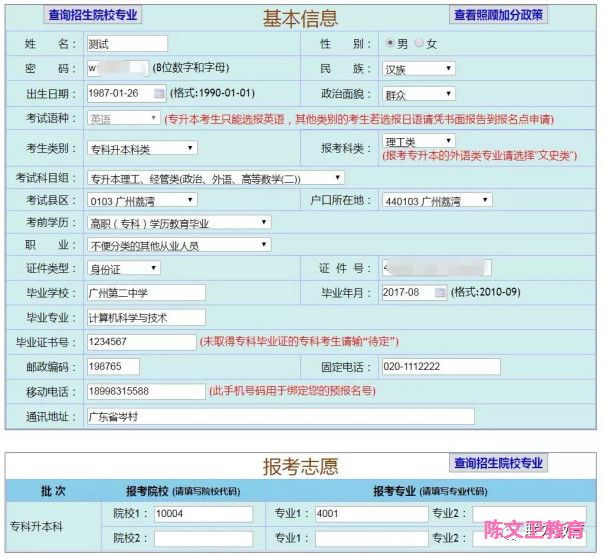The height and width of the screenshot is (558, 604).
Task: Click the red note 未取得专科毕业证的专科考生请输"待定"
Action: (299, 342)
